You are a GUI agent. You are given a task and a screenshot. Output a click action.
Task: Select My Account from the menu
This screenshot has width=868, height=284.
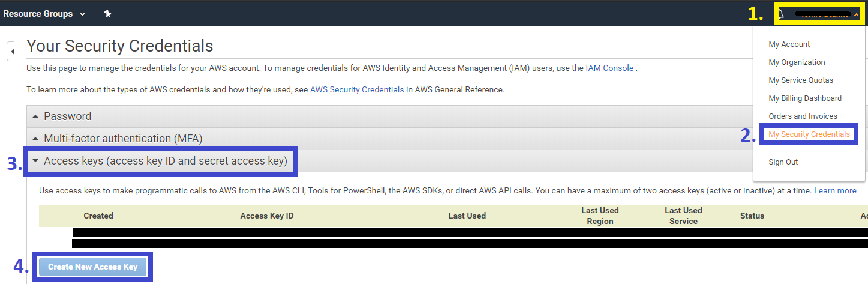click(x=789, y=44)
